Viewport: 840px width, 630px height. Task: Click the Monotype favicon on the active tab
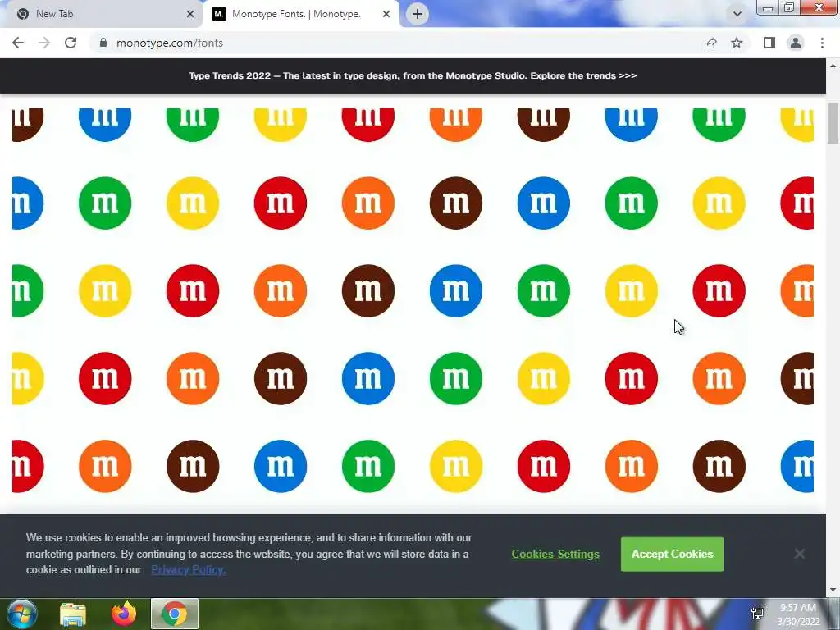218,14
